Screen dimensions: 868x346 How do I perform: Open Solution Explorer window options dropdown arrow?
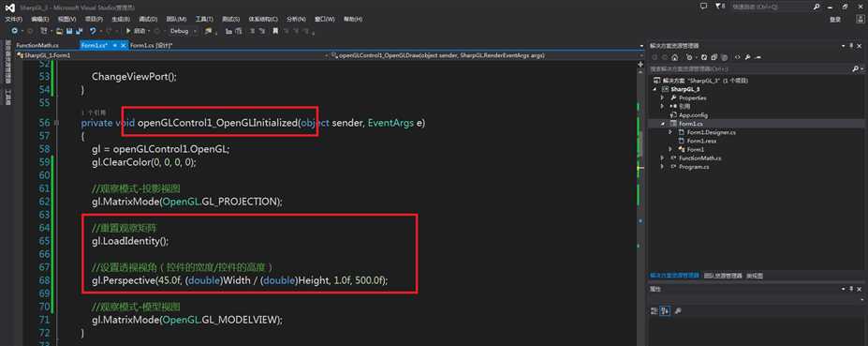point(842,45)
